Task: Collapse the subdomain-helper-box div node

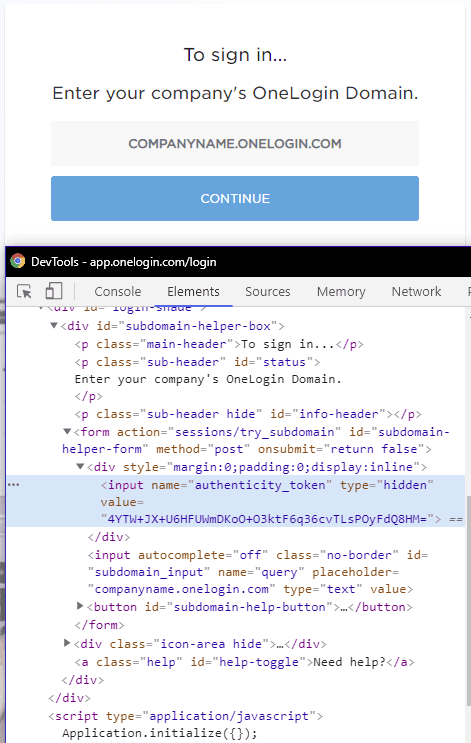Action: pos(54,326)
